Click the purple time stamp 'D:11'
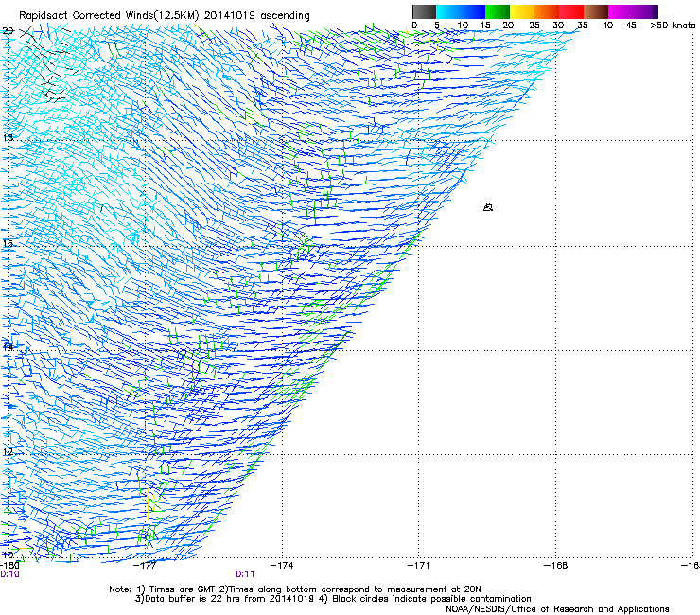This screenshot has height=615, width=700. tap(245, 574)
